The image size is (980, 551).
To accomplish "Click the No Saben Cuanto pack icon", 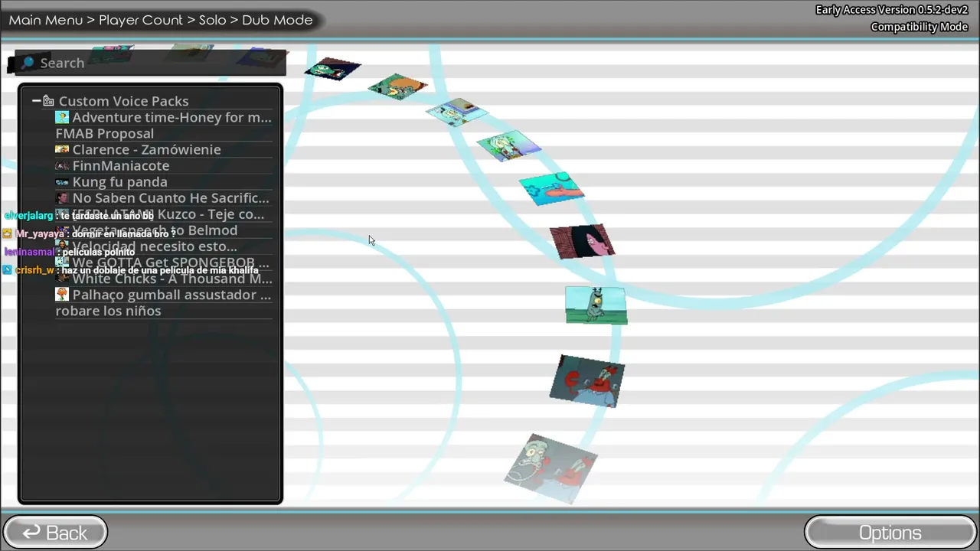I will coord(62,197).
